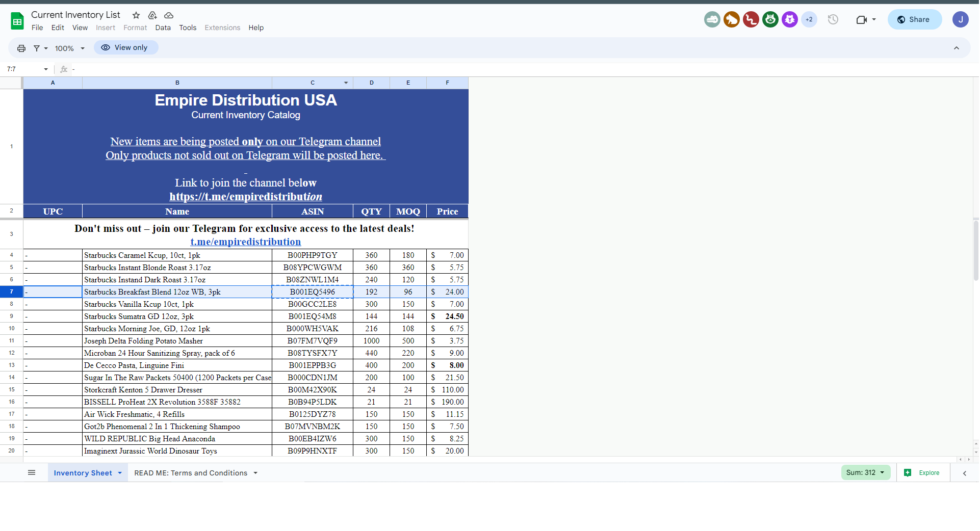The image size is (980, 531).
Task: Show the side panel arrow
Action: tap(965, 473)
